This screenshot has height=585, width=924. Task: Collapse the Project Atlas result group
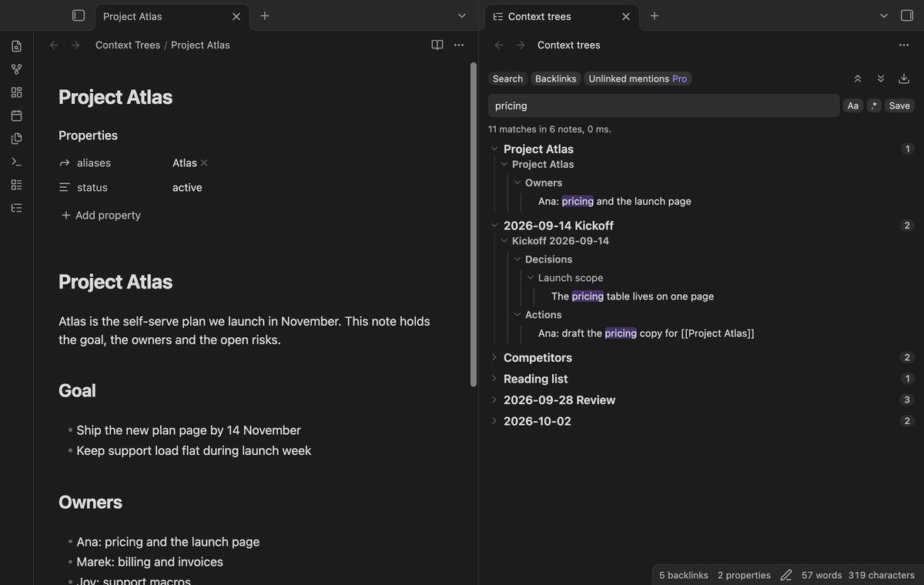click(494, 149)
